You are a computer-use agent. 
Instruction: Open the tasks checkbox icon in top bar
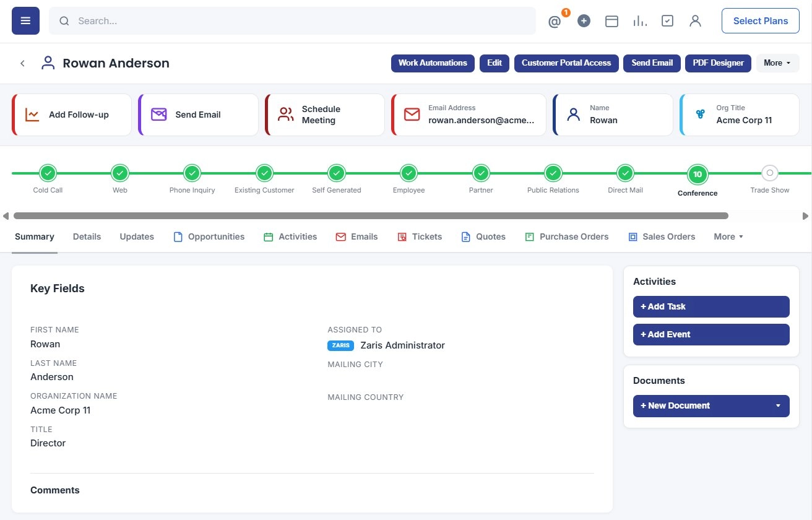coord(667,21)
